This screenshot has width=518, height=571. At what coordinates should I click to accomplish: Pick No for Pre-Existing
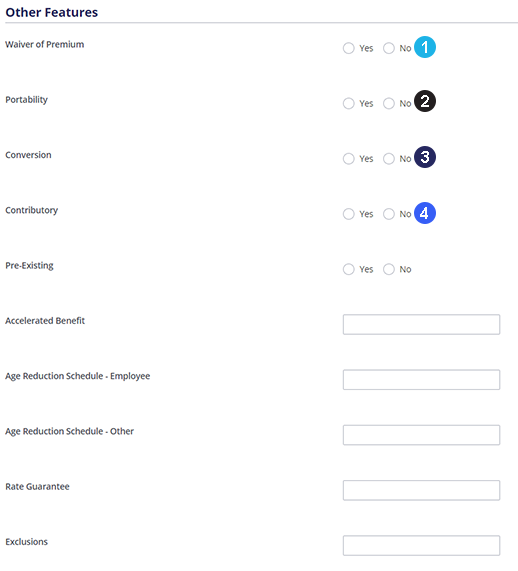coord(389,269)
